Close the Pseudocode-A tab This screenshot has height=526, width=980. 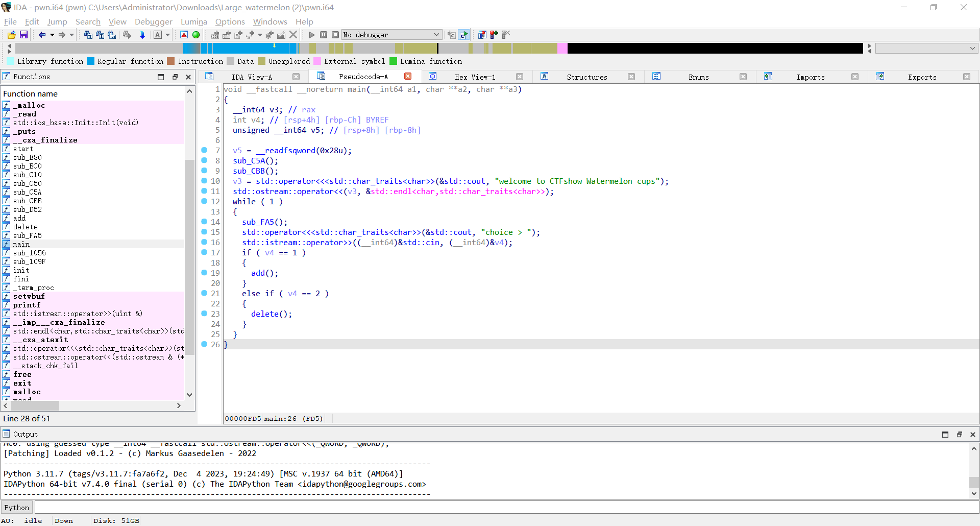pos(408,76)
